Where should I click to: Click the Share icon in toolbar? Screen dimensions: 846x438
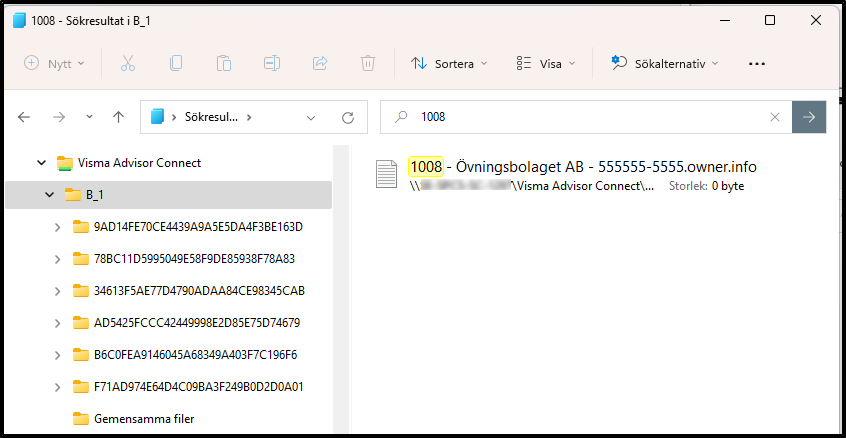320,63
